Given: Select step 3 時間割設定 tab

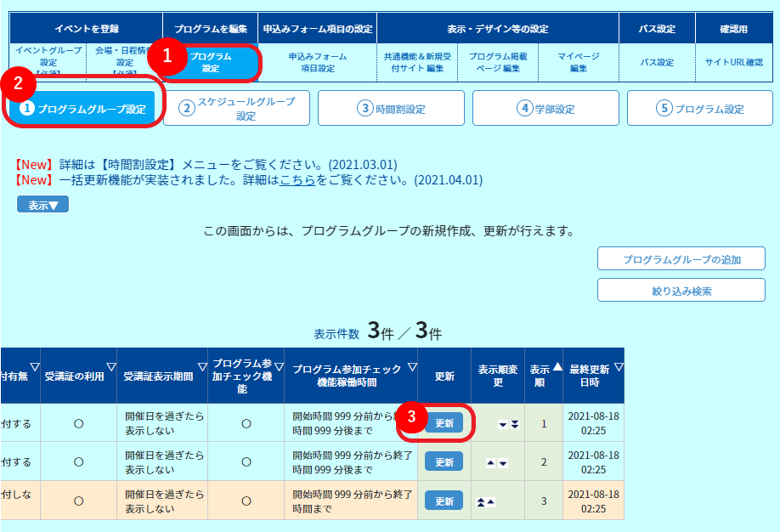Looking at the screenshot, I should tap(391, 108).
